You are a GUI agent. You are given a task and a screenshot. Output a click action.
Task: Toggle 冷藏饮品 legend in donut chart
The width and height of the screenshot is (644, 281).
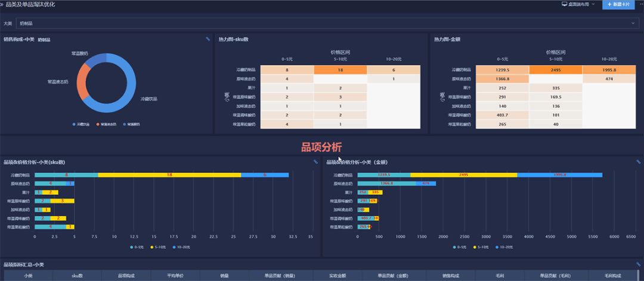point(82,124)
